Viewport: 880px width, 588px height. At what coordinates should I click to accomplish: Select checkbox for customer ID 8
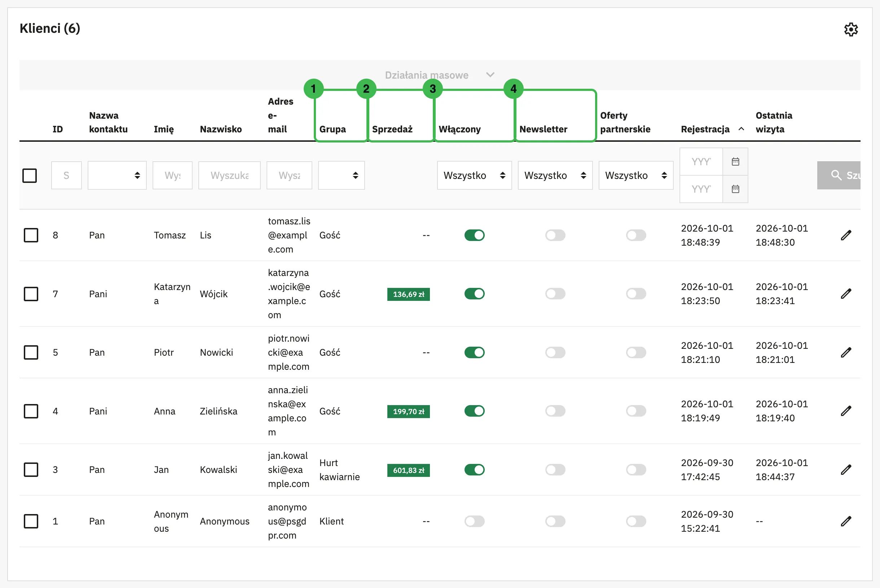(x=31, y=235)
